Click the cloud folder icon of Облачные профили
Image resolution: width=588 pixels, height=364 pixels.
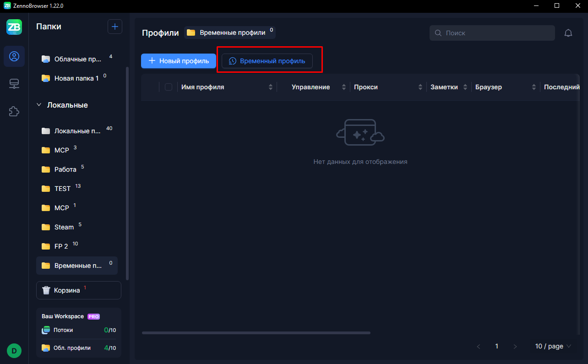46,59
